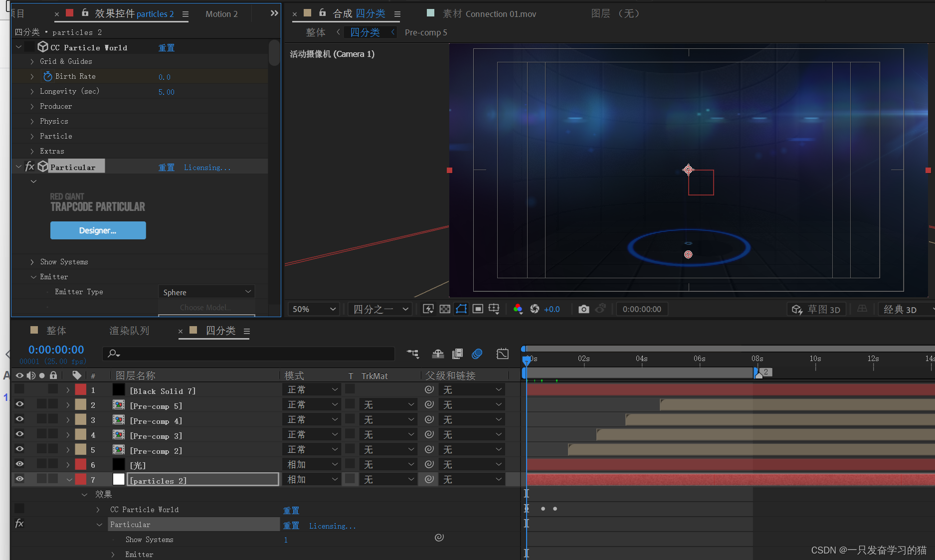This screenshot has height=560, width=935.
Task: Open the Emitter Type dropdown showing Sphere
Action: click(x=206, y=292)
